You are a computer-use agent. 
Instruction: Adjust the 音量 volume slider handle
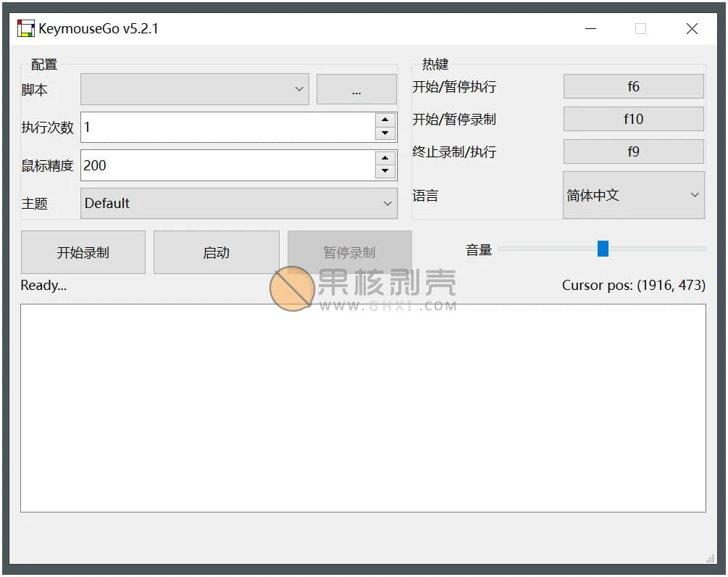603,249
